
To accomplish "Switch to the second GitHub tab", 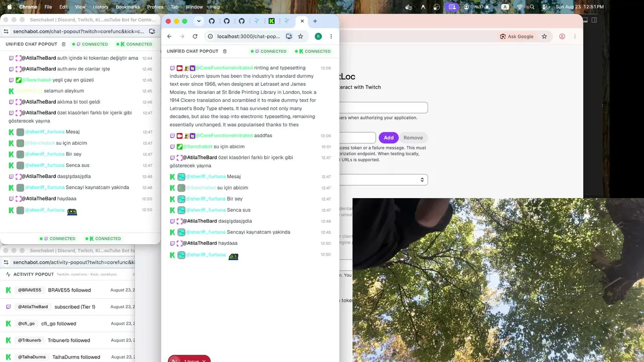I will [227, 21].
